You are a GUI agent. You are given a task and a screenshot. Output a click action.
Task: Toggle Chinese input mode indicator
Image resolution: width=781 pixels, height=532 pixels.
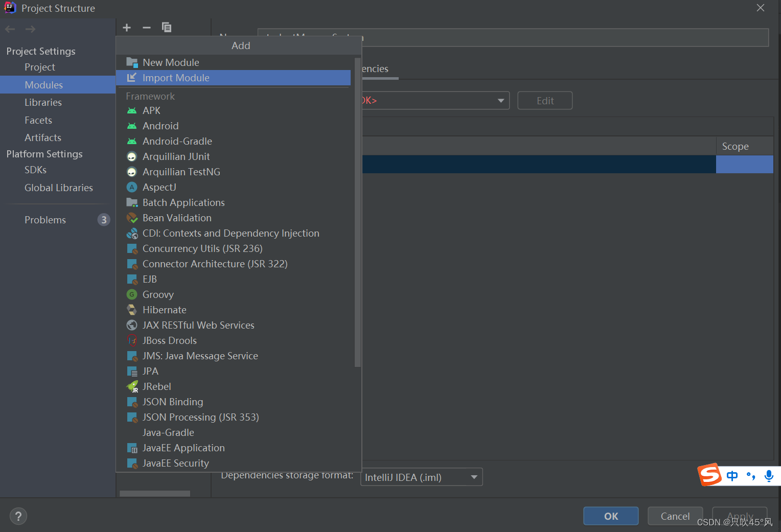pyautogui.click(x=732, y=476)
